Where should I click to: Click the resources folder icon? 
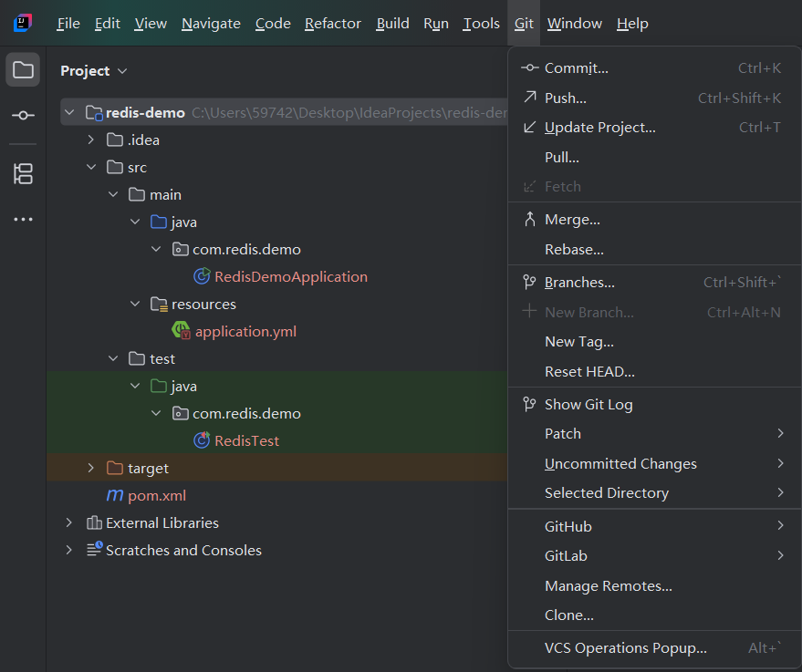(159, 304)
